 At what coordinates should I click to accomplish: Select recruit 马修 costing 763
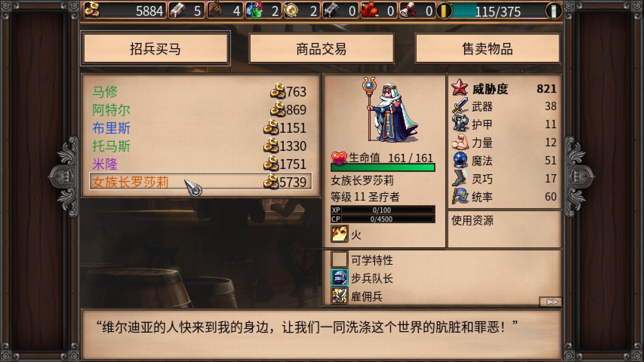200,92
